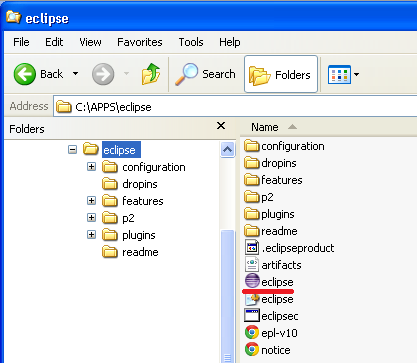The height and width of the screenshot is (363, 417).
Task: Open the Tools menu
Action: 191,42
